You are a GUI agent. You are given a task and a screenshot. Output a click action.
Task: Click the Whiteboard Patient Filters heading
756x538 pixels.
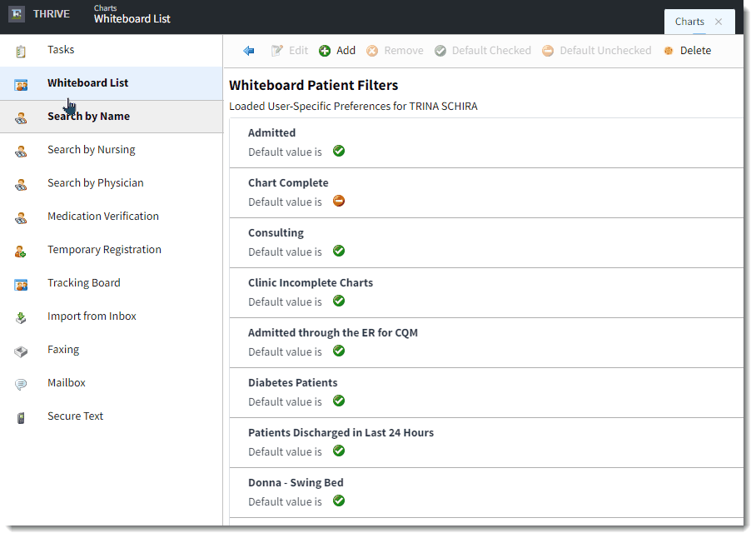313,85
